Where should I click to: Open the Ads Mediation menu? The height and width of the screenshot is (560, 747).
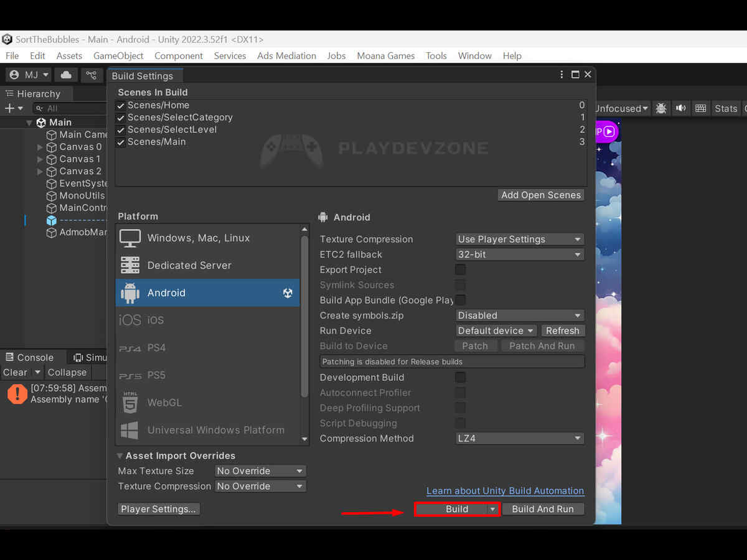[287, 56]
